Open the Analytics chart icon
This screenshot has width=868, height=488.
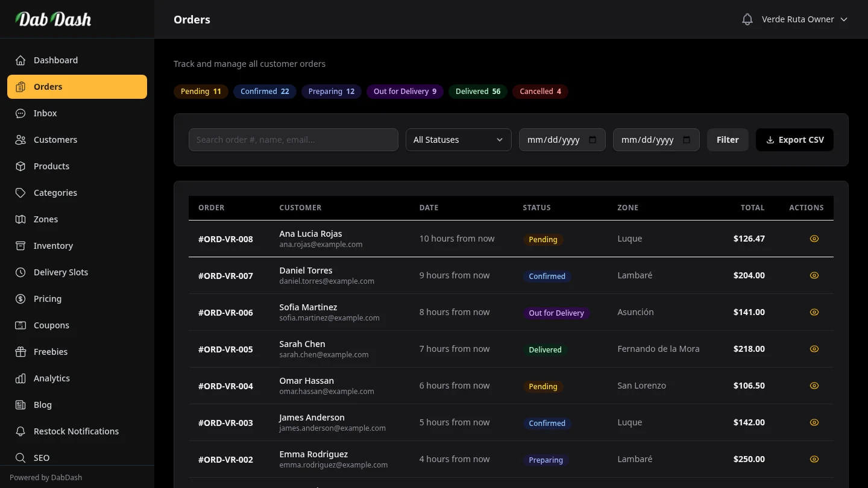click(20, 378)
